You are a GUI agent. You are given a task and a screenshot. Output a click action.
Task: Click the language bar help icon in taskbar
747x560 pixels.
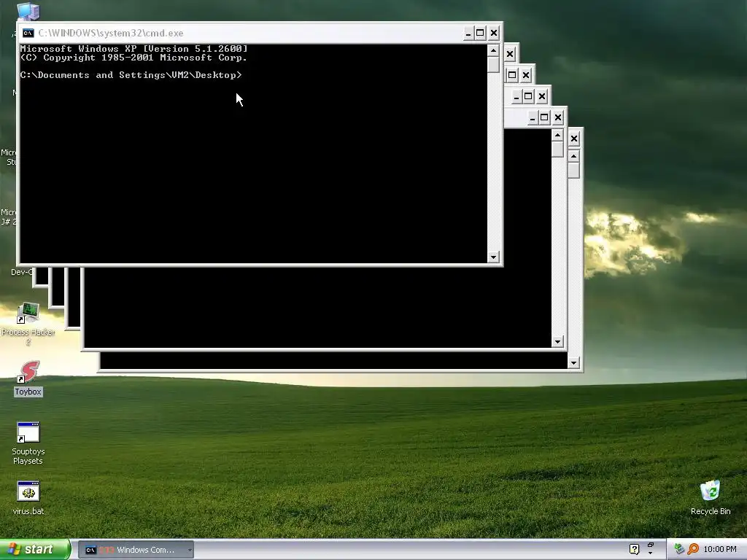(634, 549)
